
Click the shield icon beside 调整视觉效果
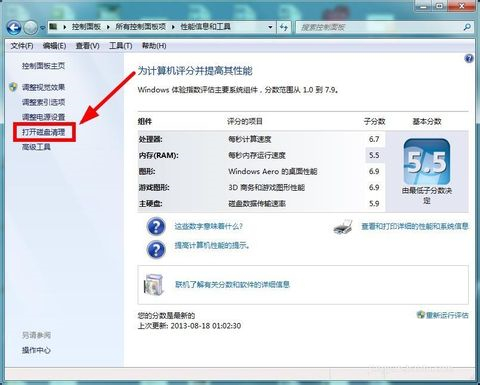[x=13, y=87]
